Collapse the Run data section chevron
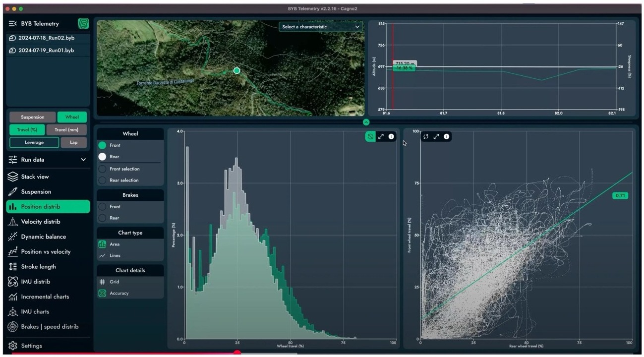Viewport: 644px width, 357px height. click(83, 160)
